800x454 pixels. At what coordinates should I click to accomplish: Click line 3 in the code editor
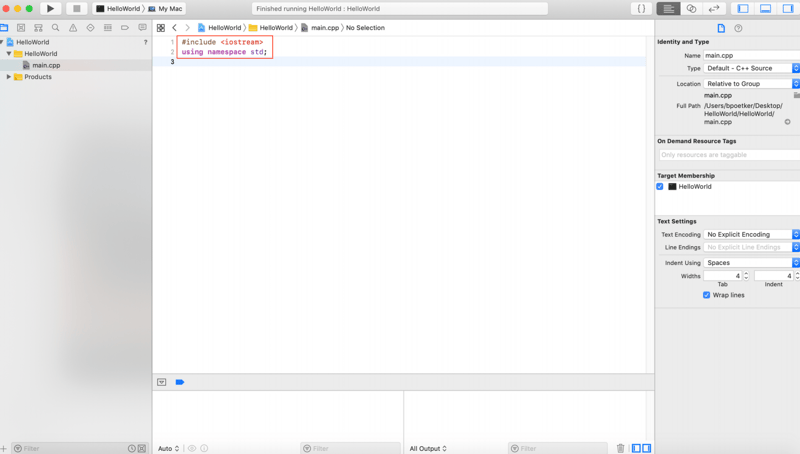pyautogui.click(x=399, y=62)
